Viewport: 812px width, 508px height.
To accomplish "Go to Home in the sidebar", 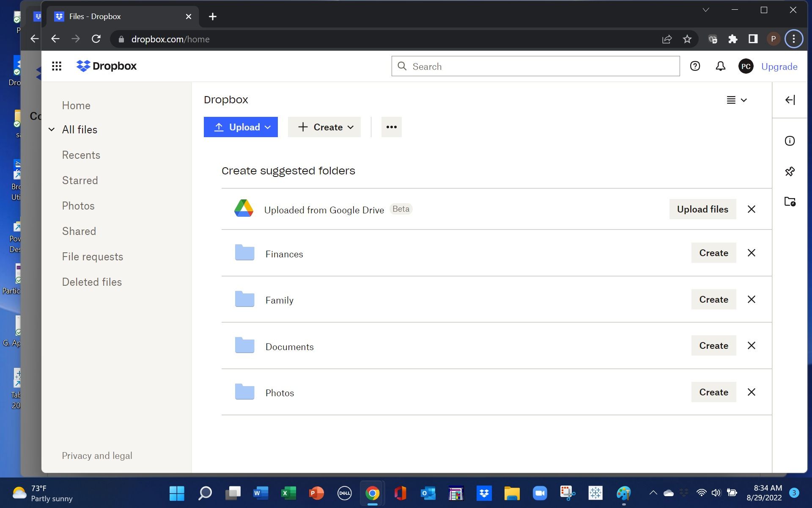I will [x=76, y=105].
